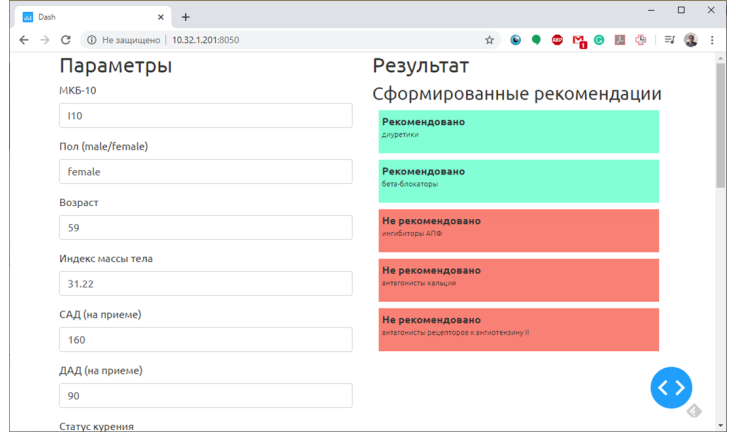This screenshot has height=432, width=736.
Task: Open the Chrome three-dot menu
Action: 712,40
